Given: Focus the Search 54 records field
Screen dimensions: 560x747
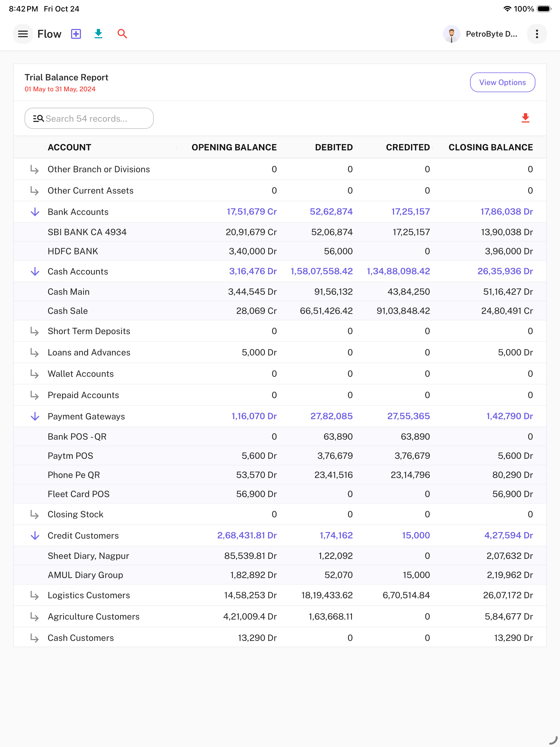Looking at the screenshot, I should 89,118.
